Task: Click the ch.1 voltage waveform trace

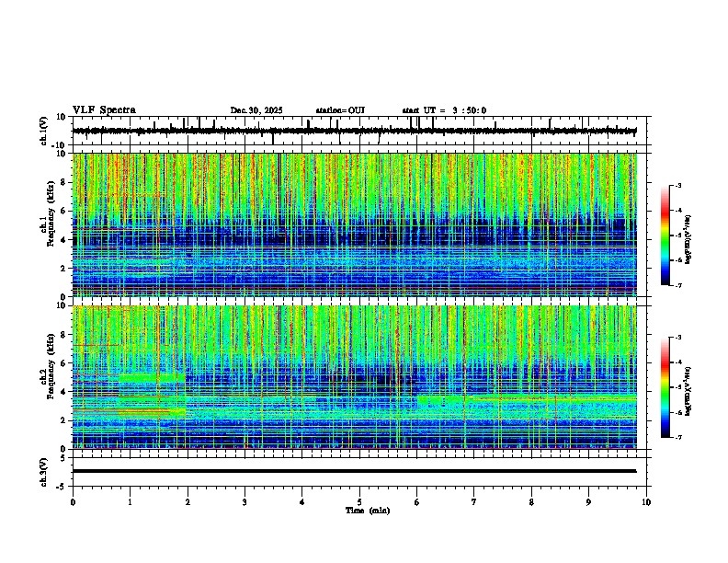Action: pyautogui.click(x=354, y=131)
